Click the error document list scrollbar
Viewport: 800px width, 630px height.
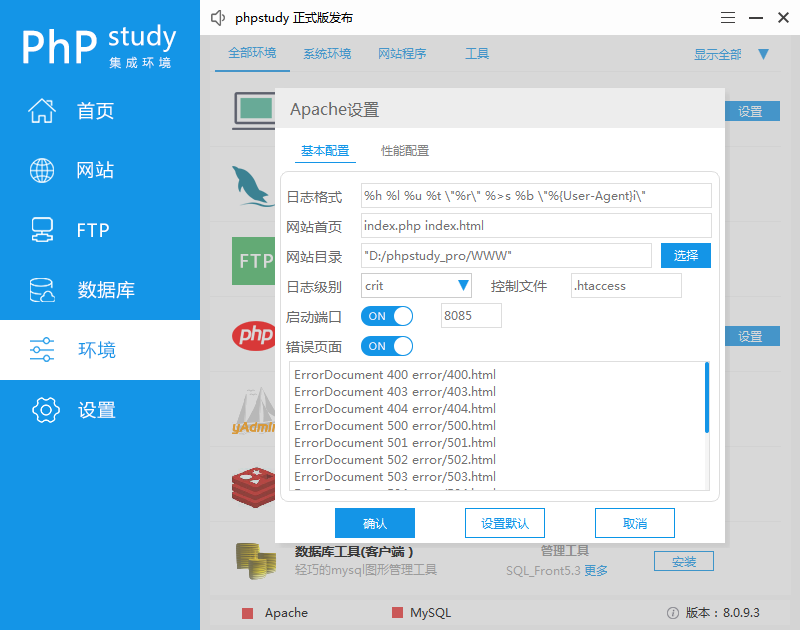pos(707,398)
